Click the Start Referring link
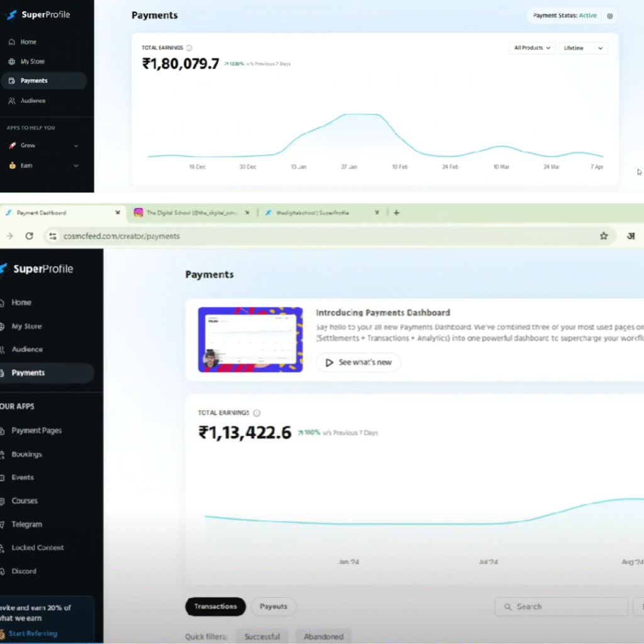644x644 pixels. [33, 633]
